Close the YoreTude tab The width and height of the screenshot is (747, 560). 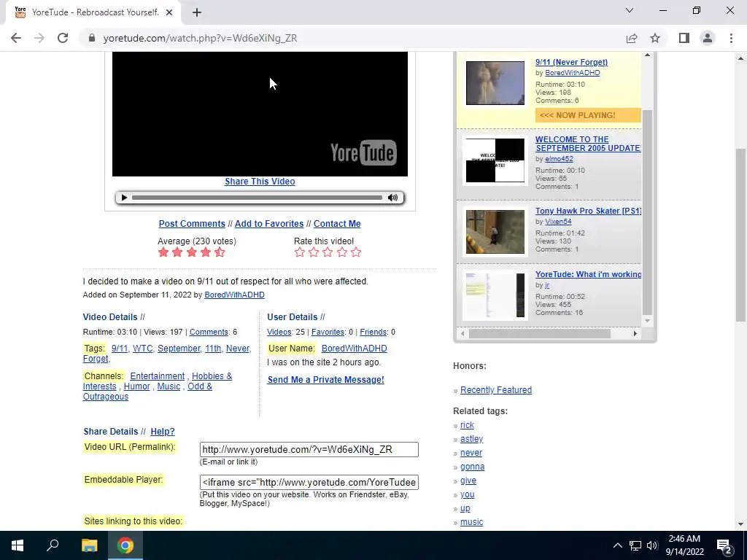[x=169, y=12]
